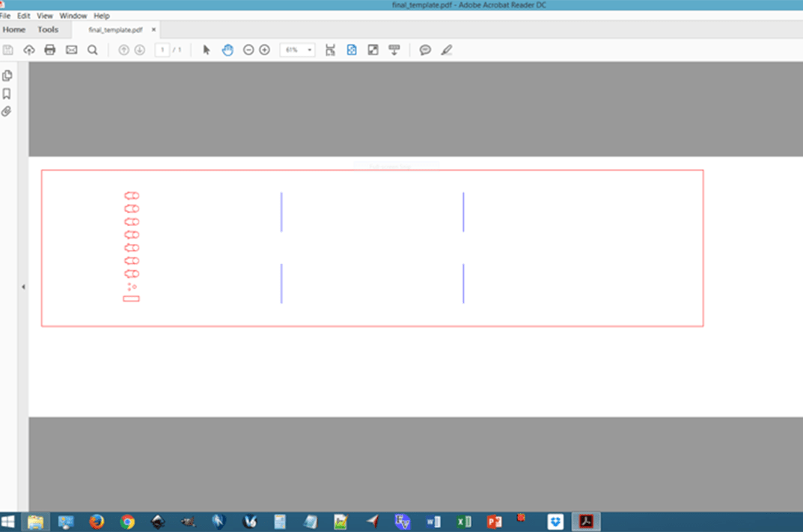Go to the Home tab

pos(14,30)
